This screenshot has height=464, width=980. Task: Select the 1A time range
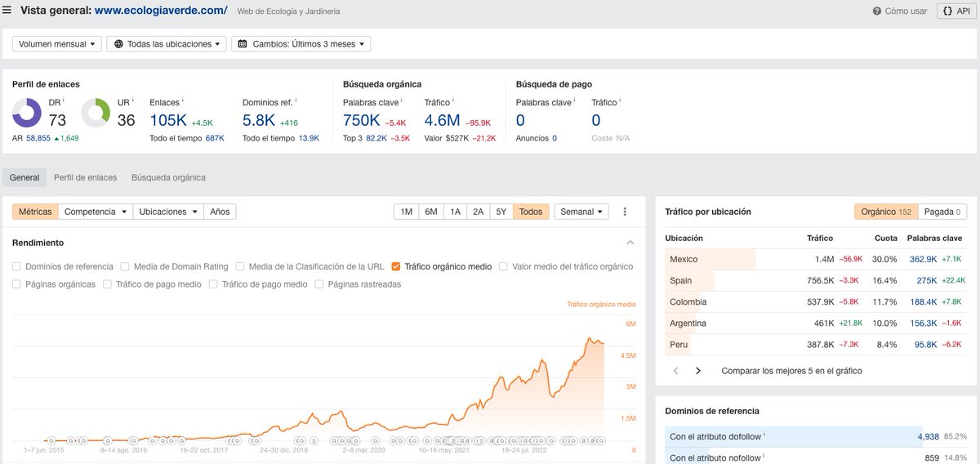(x=455, y=212)
